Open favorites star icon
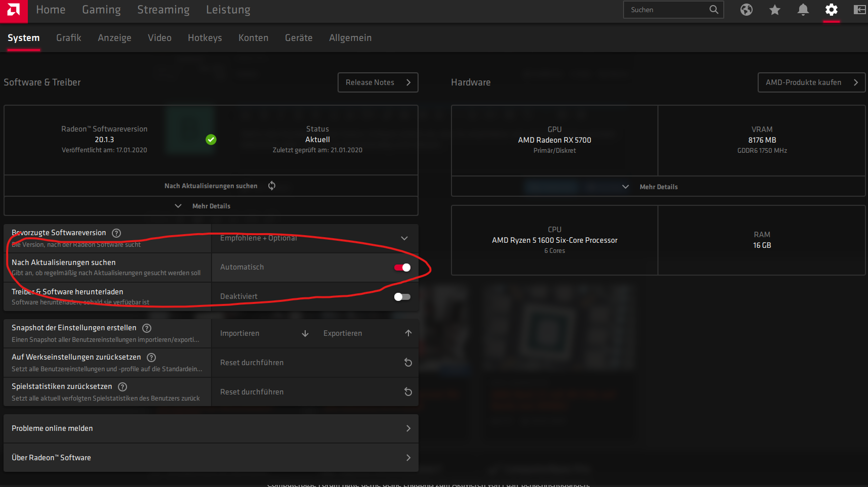868x487 pixels. pos(774,10)
